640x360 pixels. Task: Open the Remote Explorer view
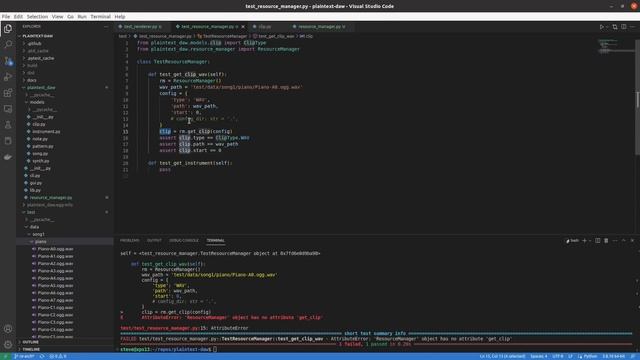[x=8, y=109]
